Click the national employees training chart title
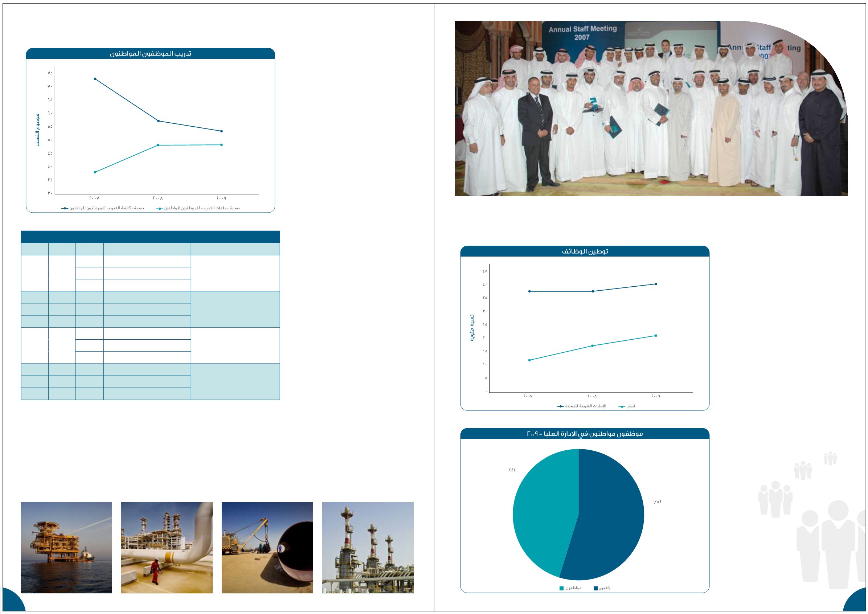The image size is (868, 614). (x=151, y=54)
